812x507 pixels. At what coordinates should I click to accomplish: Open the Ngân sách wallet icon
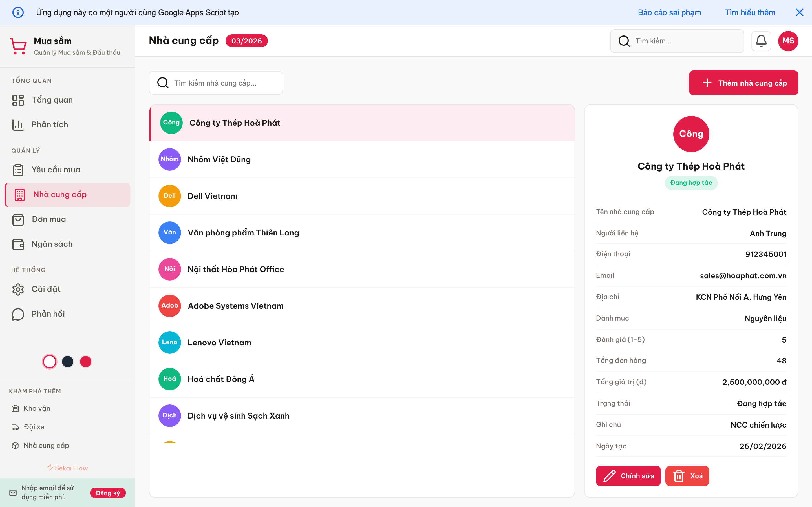point(18,244)
